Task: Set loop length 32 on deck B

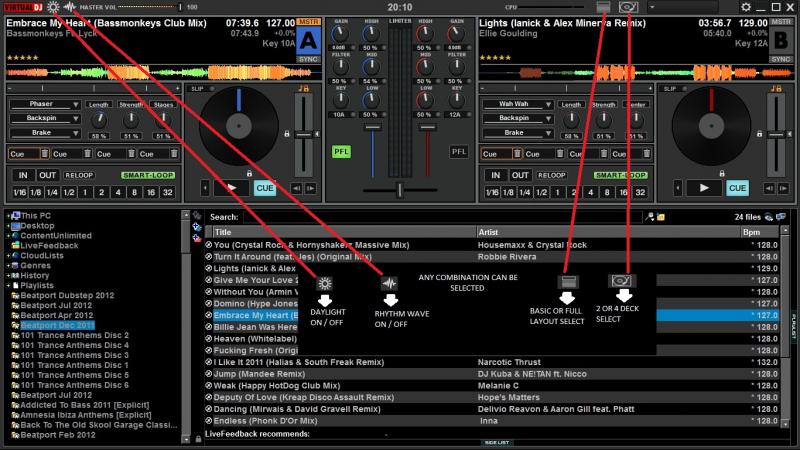Action: 640,192
